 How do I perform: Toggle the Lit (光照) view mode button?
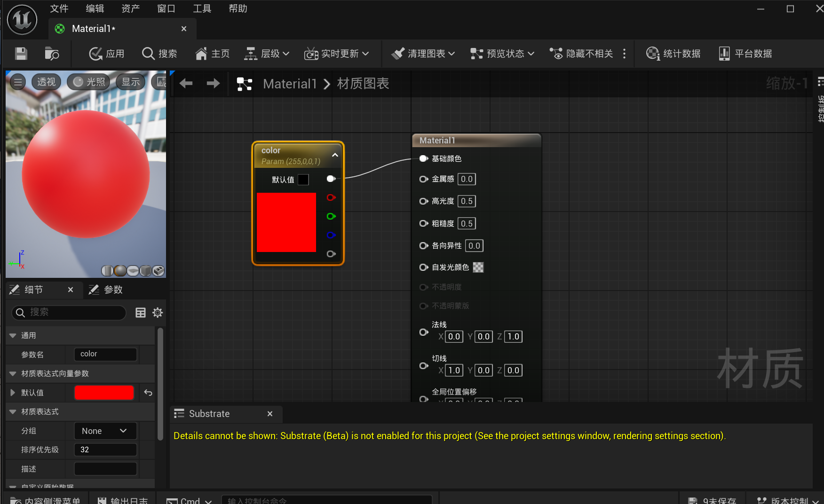click(x=88, y=82)
